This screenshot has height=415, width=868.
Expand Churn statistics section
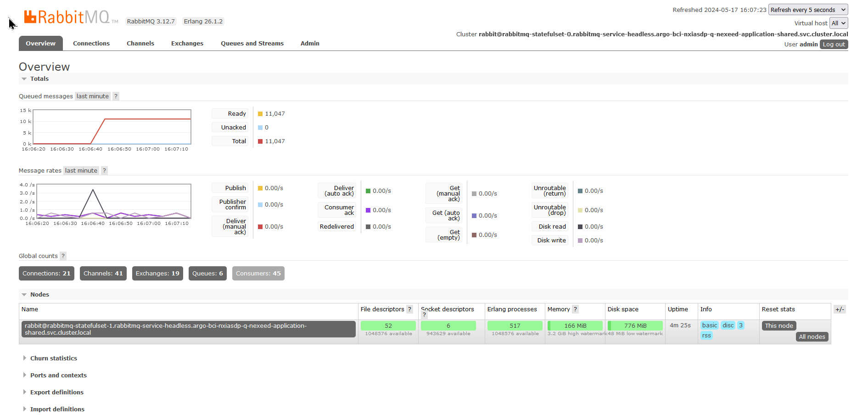coord(53,359)
